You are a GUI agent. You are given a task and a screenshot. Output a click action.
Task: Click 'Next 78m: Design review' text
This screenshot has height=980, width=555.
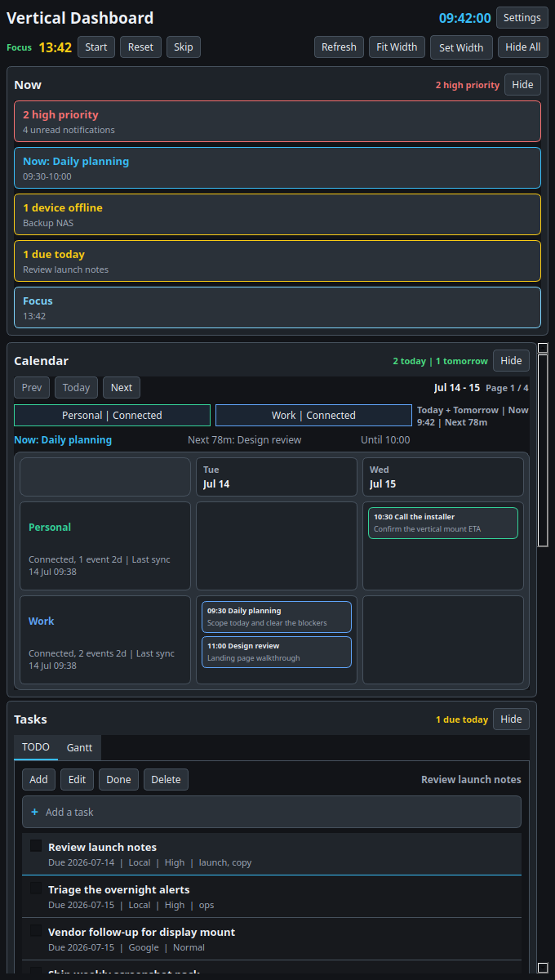point(245,440)
